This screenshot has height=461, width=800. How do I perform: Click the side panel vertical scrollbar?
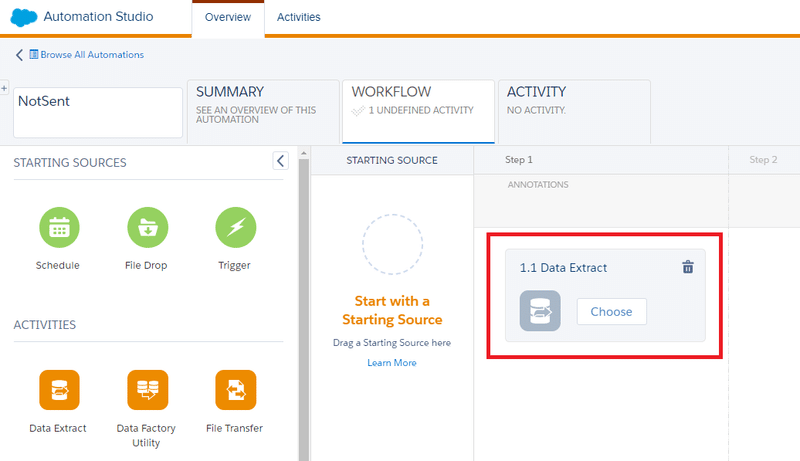point(304,310)
